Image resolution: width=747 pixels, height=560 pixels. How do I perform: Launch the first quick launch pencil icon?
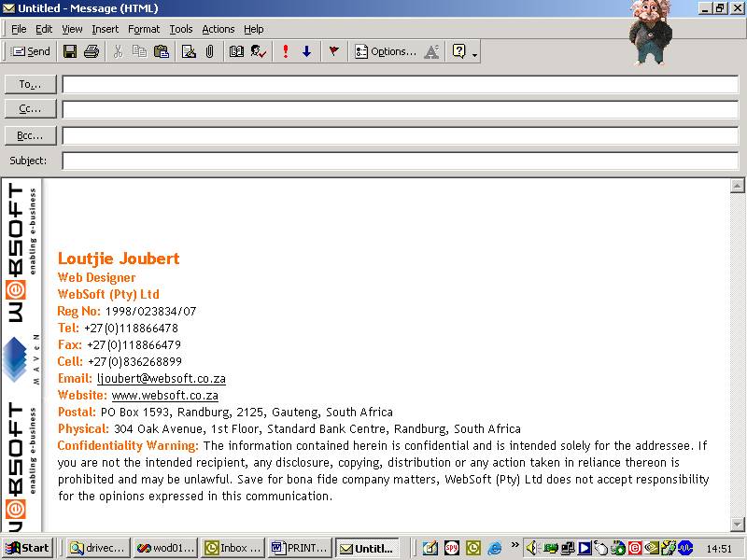[430, 548]
